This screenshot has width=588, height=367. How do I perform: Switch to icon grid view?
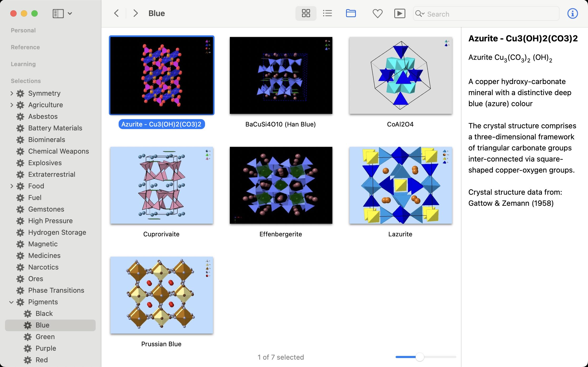coord(306,13)
